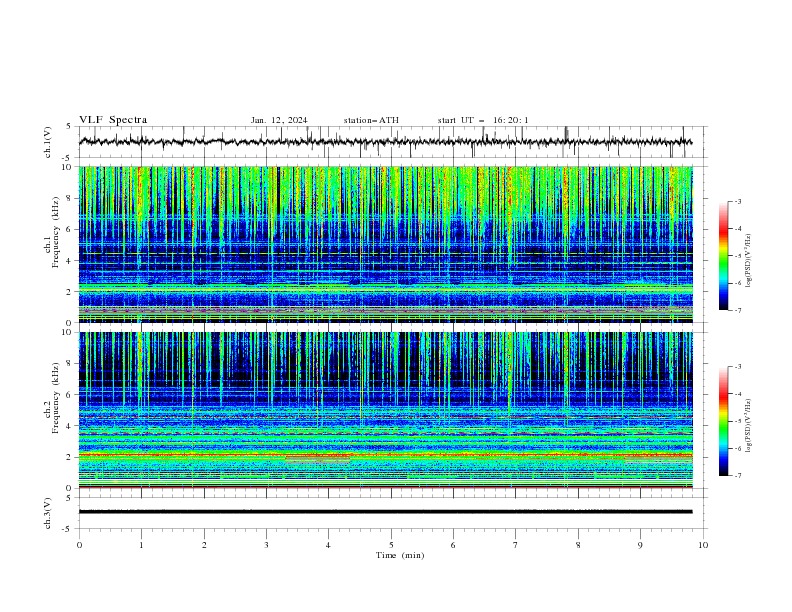The image size is (792, 612).
Task: Click the time-axis tick label "9"
Action: [x=640, y=545]
